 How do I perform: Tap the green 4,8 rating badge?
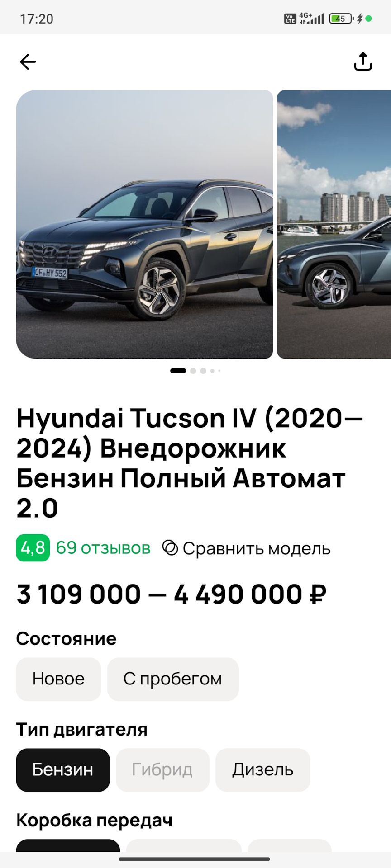(x=33, y=548)
